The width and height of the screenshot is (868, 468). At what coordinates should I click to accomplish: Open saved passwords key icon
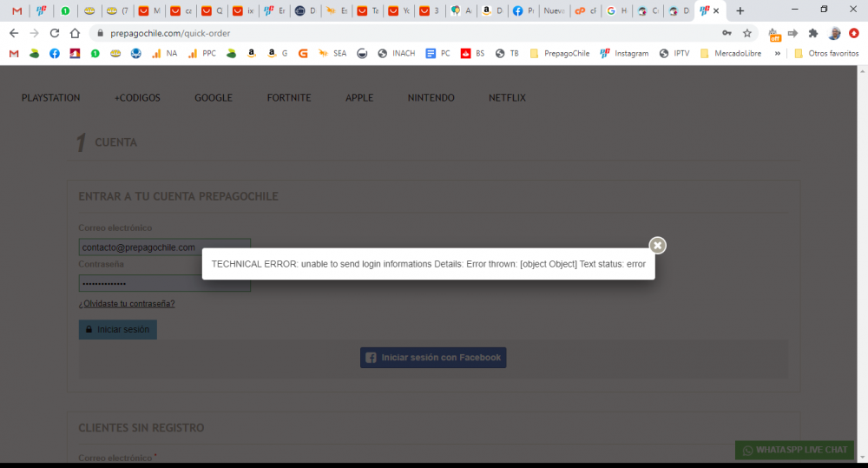727,33
